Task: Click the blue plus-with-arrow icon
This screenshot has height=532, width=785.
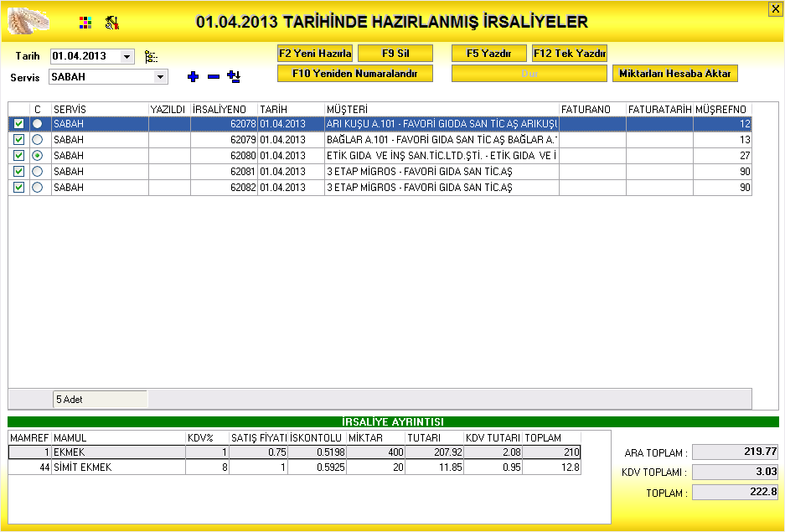Action: pos(234,77)
